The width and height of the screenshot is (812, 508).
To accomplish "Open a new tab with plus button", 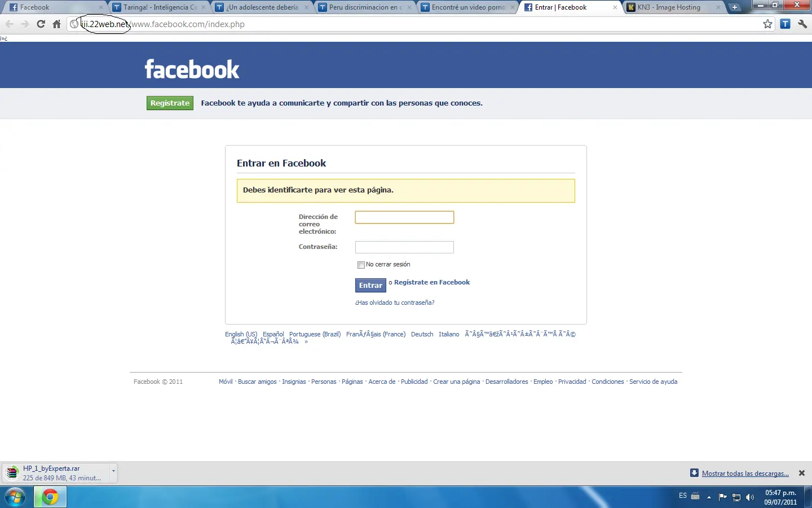I will coord(734,7).
